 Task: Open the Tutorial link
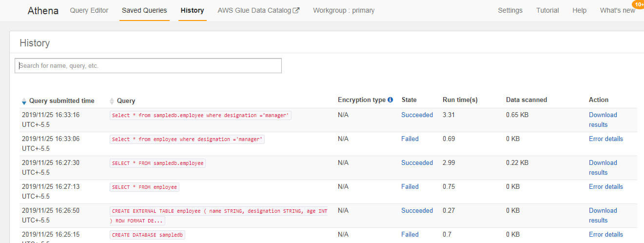click(547, 10)
